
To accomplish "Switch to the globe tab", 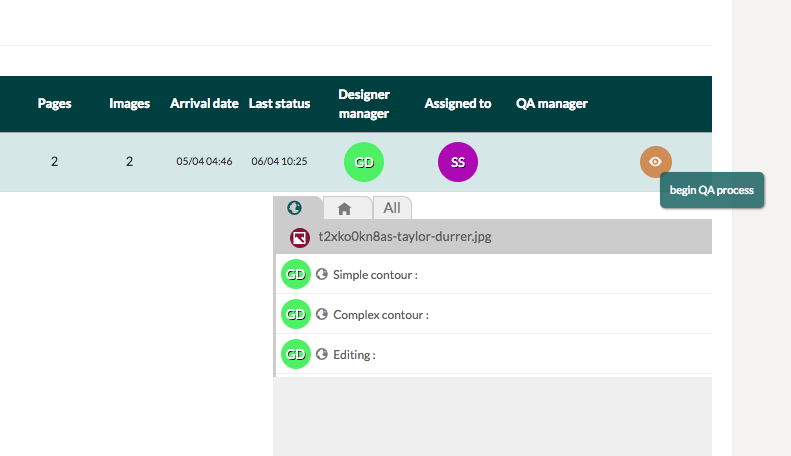I will click(x=295, y=208).
